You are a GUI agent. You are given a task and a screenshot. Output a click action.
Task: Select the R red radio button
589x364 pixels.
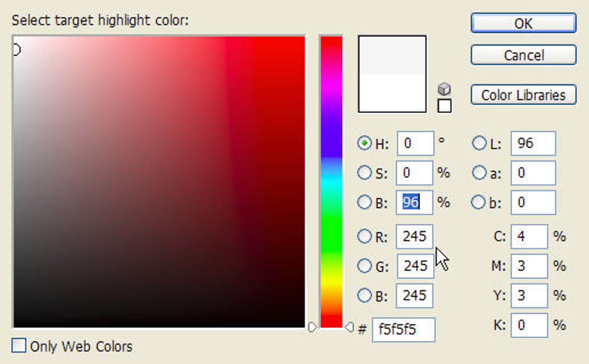click(x=364, y=236)
